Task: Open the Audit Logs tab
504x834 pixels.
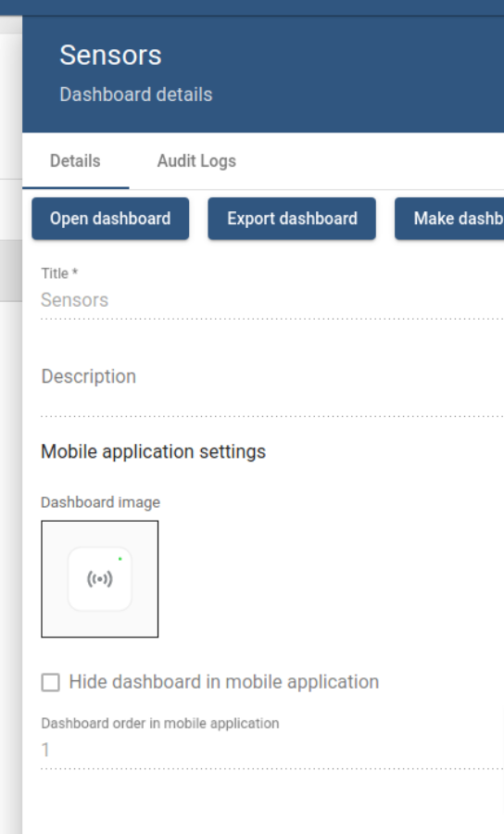Action: pyautogui.click(x=196, y=161)
